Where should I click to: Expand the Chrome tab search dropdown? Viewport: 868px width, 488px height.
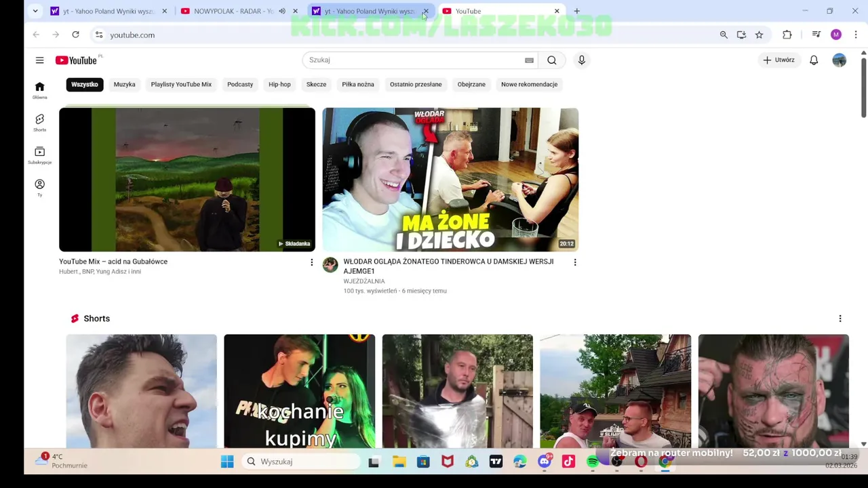(35, 11)
